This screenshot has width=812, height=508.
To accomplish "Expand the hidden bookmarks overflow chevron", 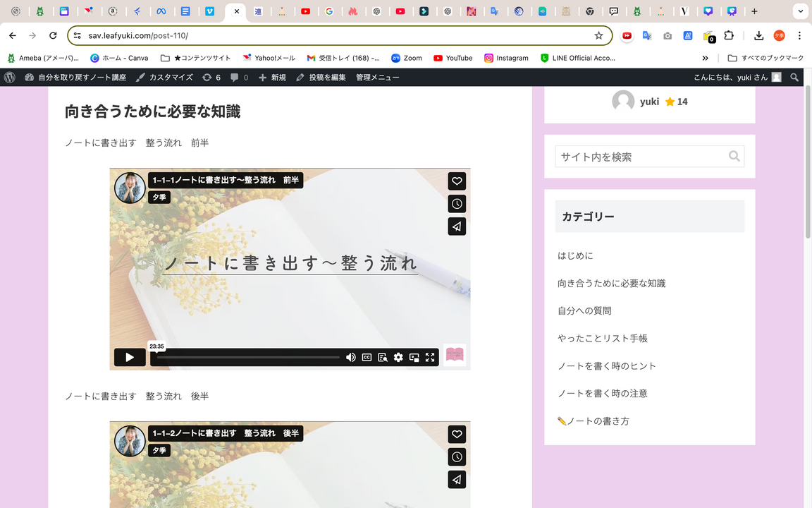I will point(705,58).
